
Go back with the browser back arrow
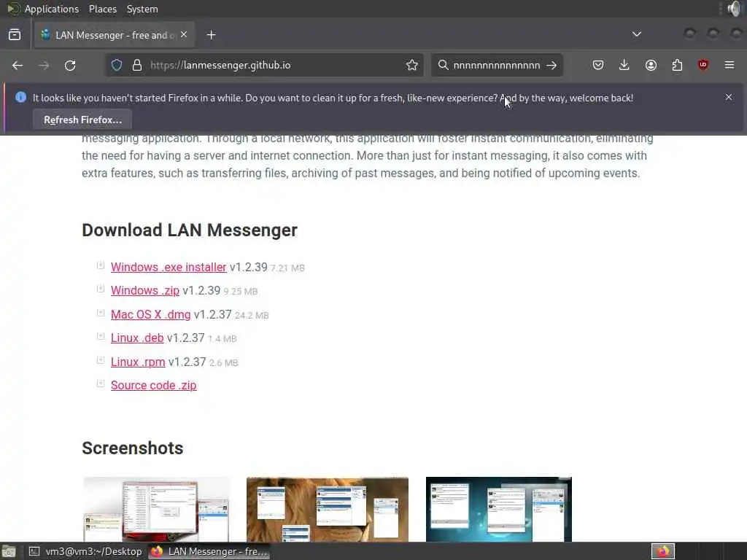click(x=18, y=65)
